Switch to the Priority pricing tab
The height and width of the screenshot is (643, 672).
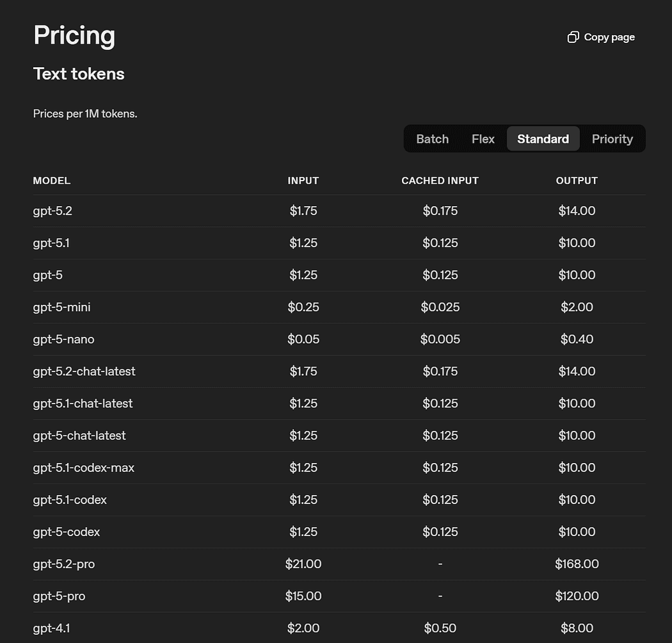(x=612, y=139)
